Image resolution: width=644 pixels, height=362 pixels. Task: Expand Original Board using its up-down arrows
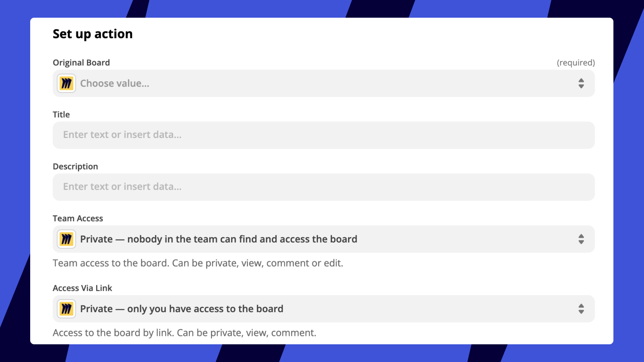(581, 84)
